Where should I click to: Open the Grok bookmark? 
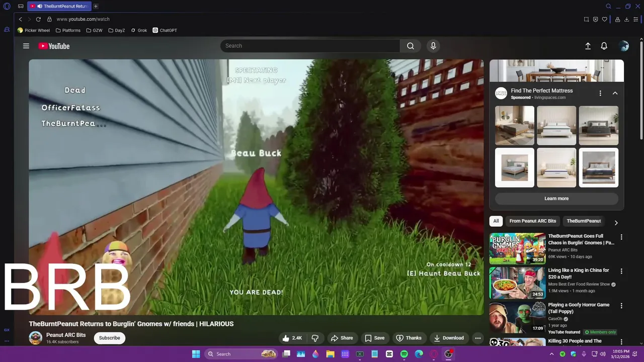(139, 30)
